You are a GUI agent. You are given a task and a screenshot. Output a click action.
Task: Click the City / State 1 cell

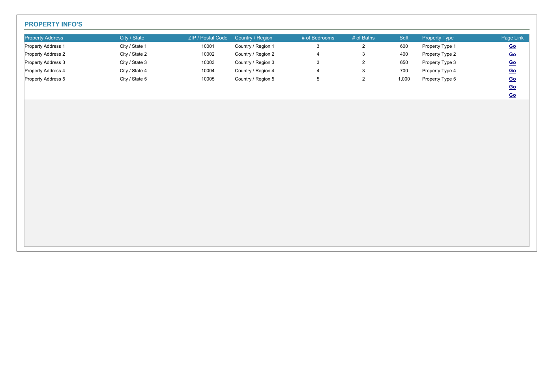click(133, 46)
